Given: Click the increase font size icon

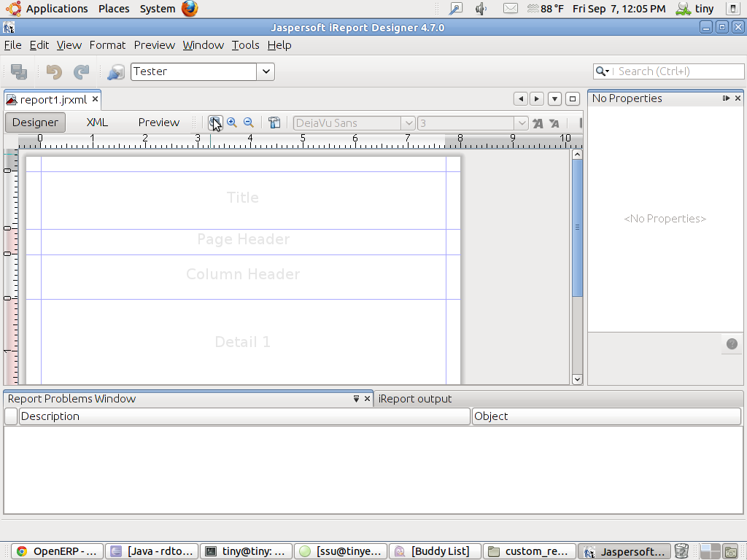Looking at the screenshot, I should [x=538, y=123].
